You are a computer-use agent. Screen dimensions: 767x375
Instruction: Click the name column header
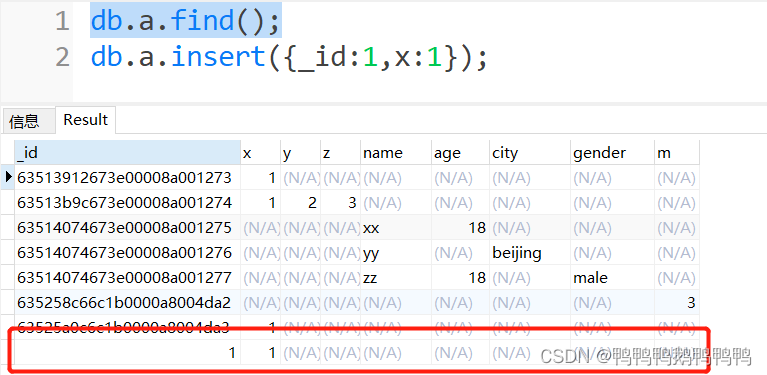pyautogui.click(x=396, y=153)
